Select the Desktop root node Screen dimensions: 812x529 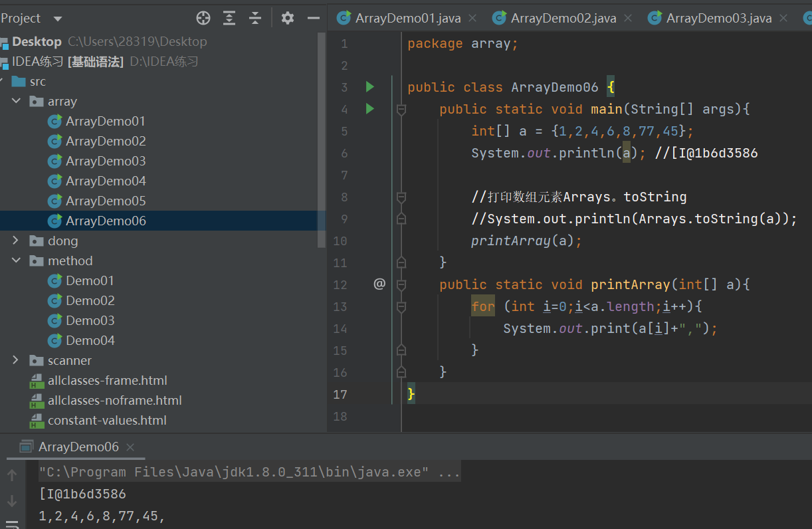pyautogui.click(x=37, y=41)
